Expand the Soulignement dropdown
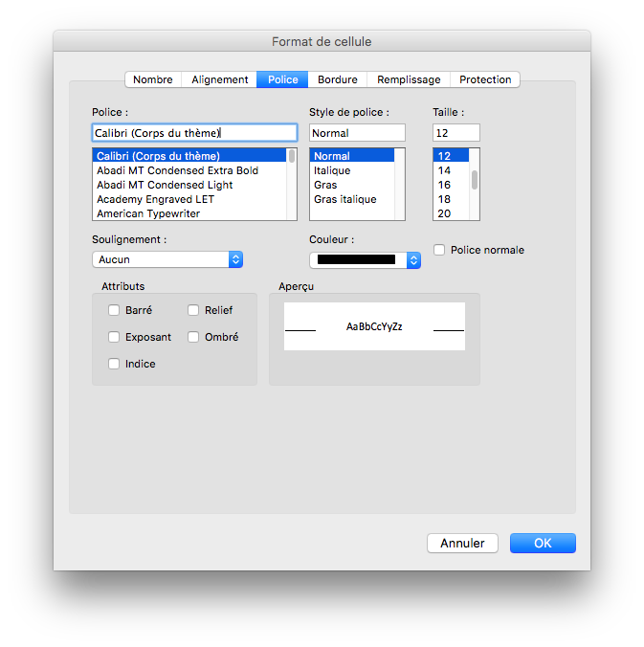 coord(235,259)
